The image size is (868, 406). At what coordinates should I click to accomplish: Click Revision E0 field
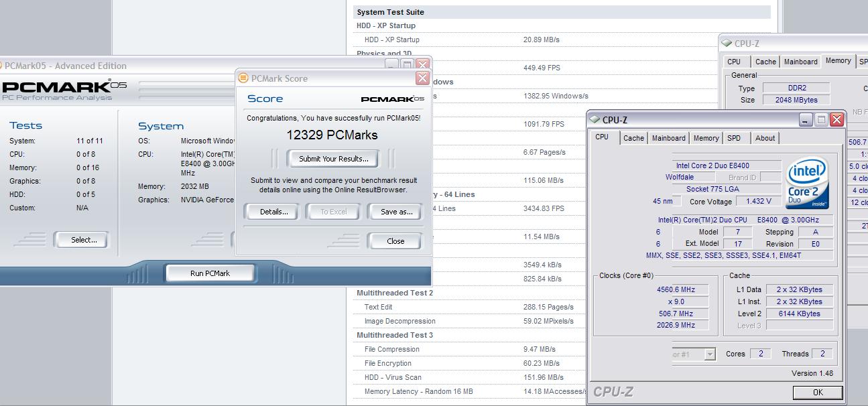(815, 244)
